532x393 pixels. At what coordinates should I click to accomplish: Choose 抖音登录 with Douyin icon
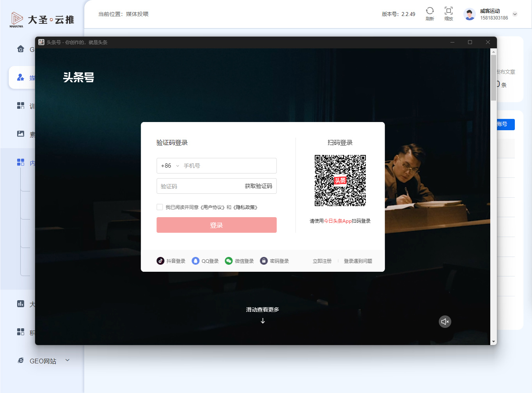click(x=171, y=261)
